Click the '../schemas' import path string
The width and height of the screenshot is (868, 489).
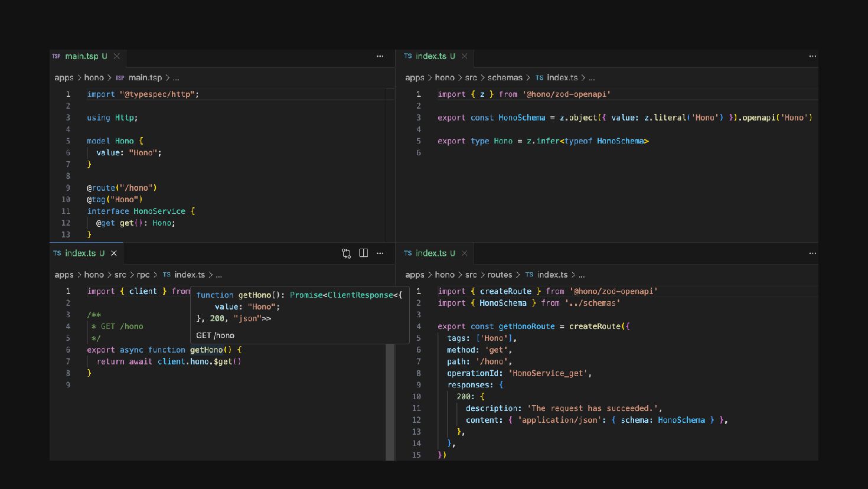(x=592, y=303)
